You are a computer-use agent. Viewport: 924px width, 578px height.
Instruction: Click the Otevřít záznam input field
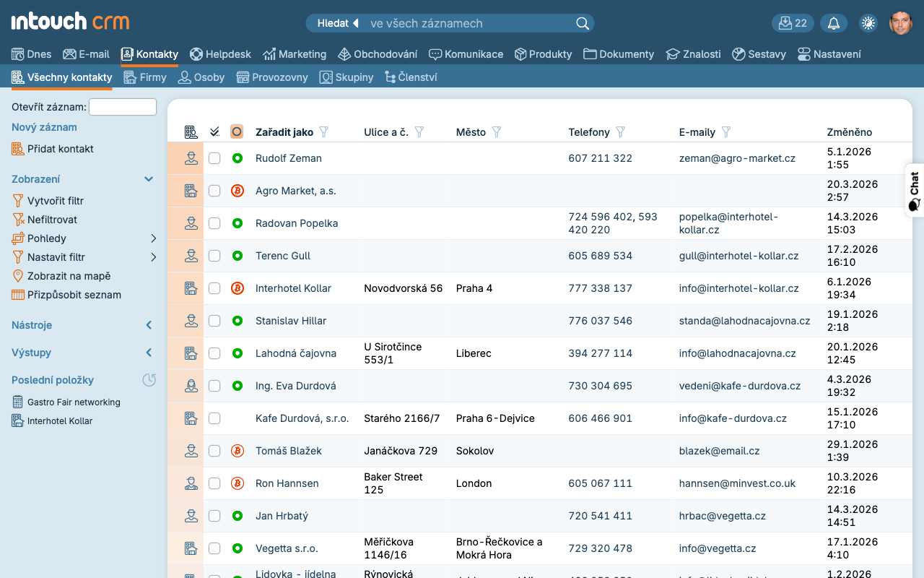[x=122, y=107]
